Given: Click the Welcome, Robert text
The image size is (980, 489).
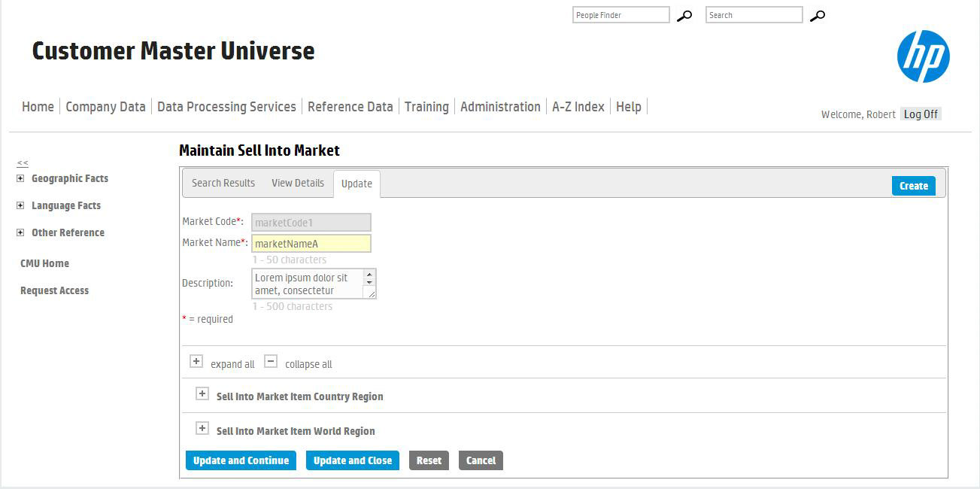Looking at the screenshot, I should 858,114.
